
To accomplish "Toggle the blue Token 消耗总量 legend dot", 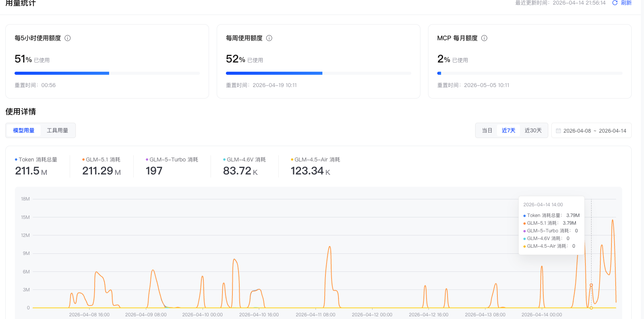I will pyautogui.click(x=16, y=159).
